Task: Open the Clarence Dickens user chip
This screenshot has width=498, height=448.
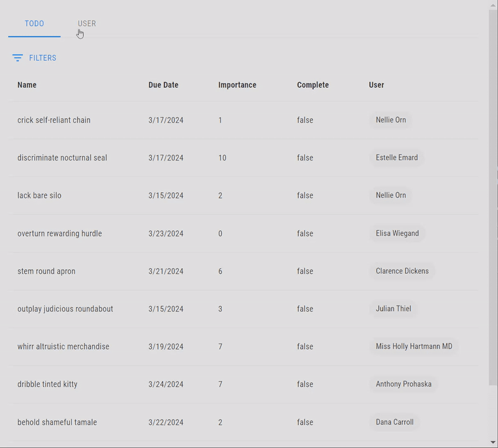Action: click(x=402, y=271)
